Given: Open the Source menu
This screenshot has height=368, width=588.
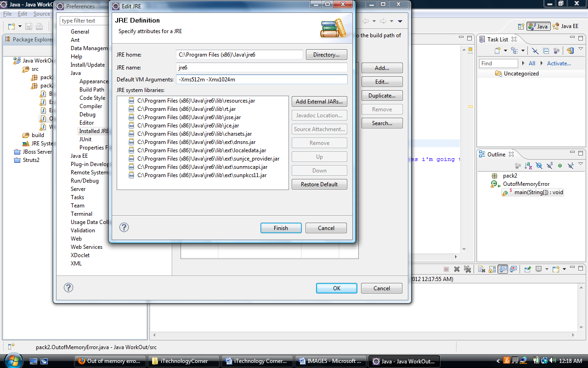Looking at the screenshot, I should point(41,14).
